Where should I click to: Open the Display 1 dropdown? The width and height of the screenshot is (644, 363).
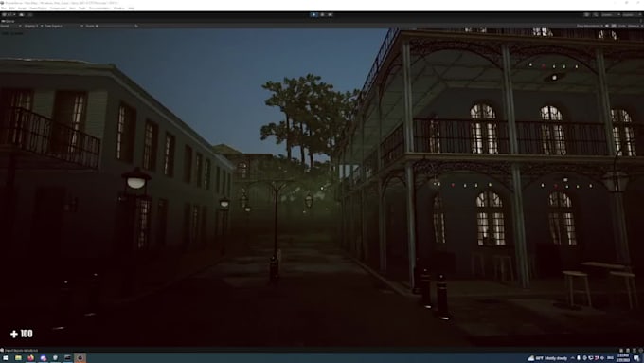click(33, 26)
